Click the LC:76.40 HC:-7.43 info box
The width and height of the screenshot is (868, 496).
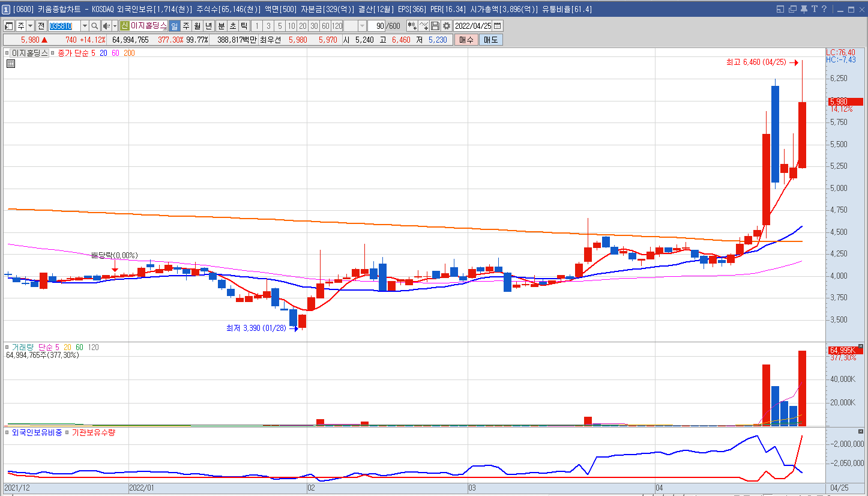[841, 56]
